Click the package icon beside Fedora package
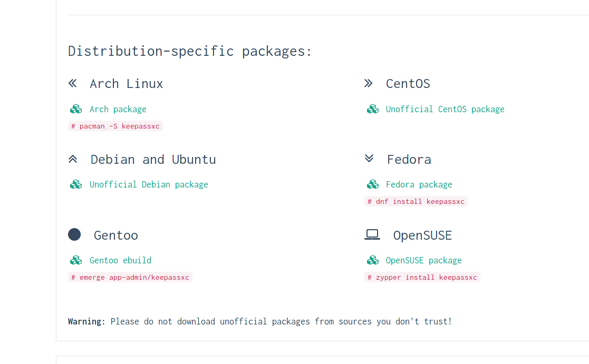Viewport: 589px width, 364px height. click(x=373, y=184)
